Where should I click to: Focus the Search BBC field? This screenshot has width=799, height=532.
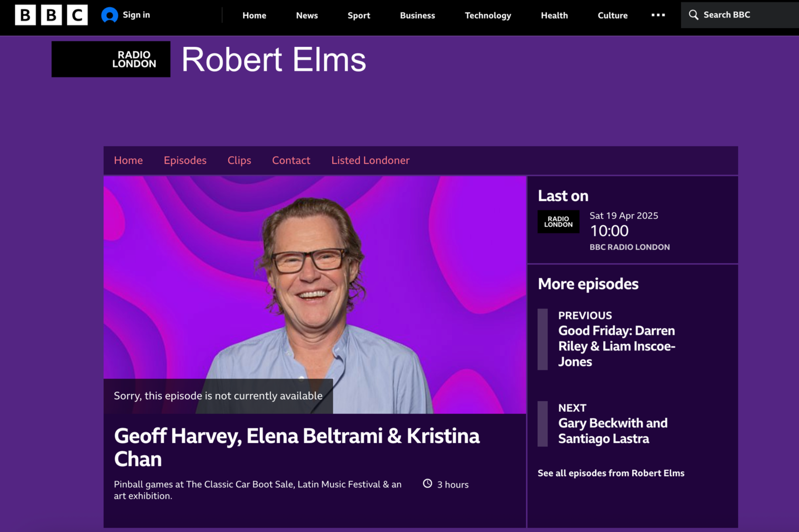click(x=740, y=15)
